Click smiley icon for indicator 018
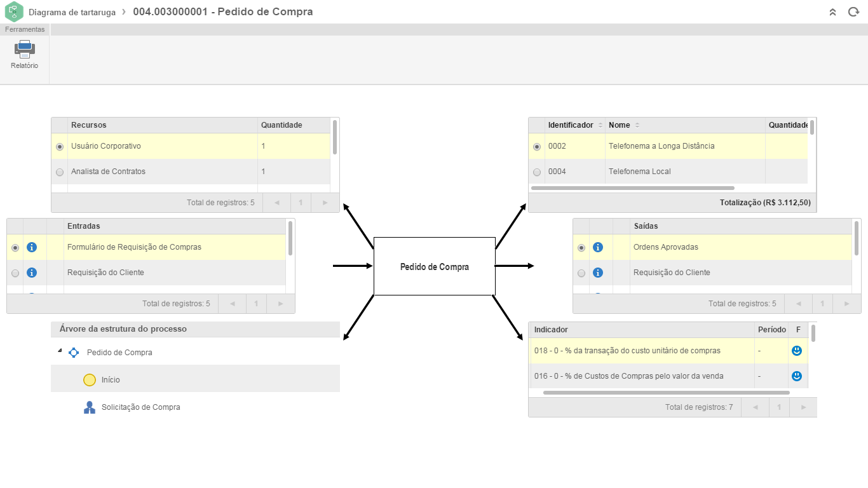The image size is (868, 488). [797, 350]
